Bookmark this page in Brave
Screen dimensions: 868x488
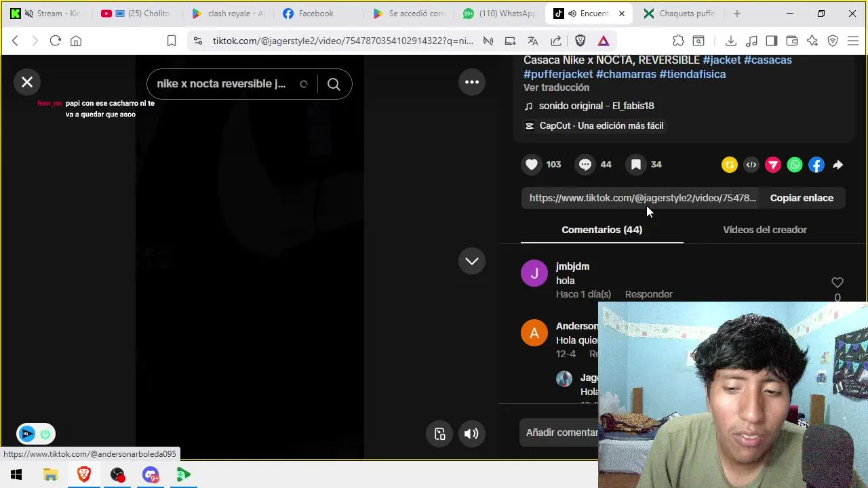pos(172,41)
